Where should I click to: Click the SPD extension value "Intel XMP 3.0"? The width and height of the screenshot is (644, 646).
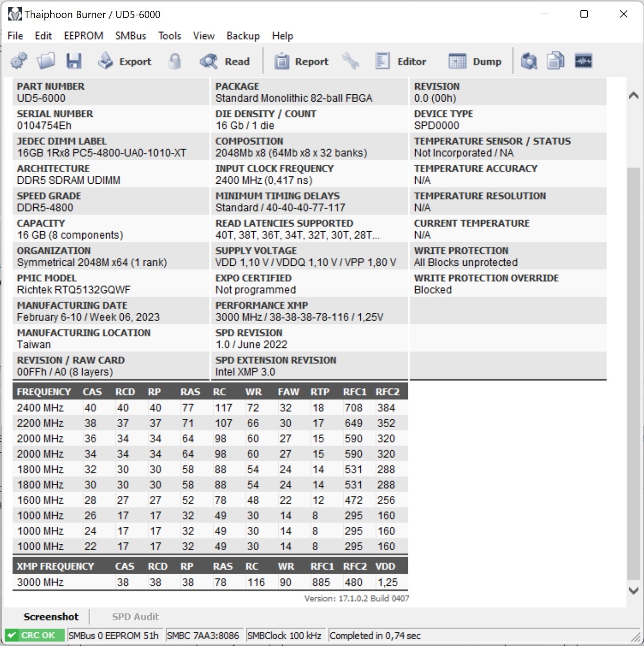[x=245, y=372]
